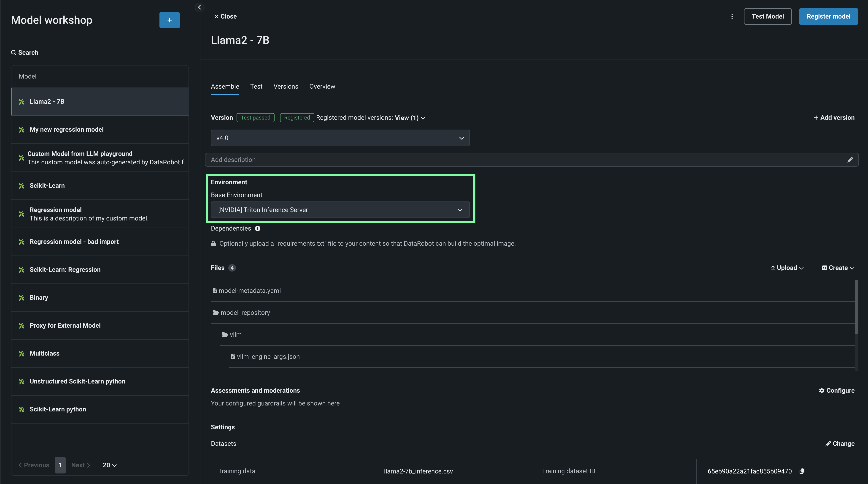This screenshot has width=868, height=484.
Task: Open Configure for assessments and moderations
Action: (837, 391)
